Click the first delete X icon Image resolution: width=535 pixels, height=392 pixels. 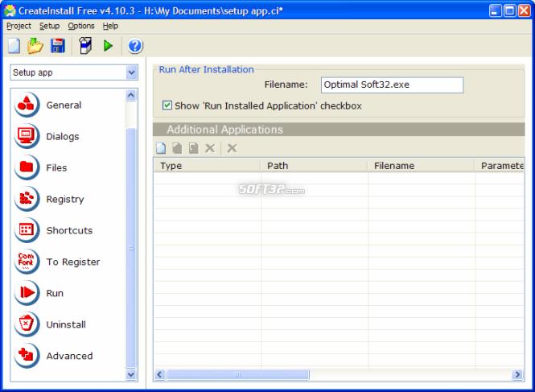click(210, 148)
